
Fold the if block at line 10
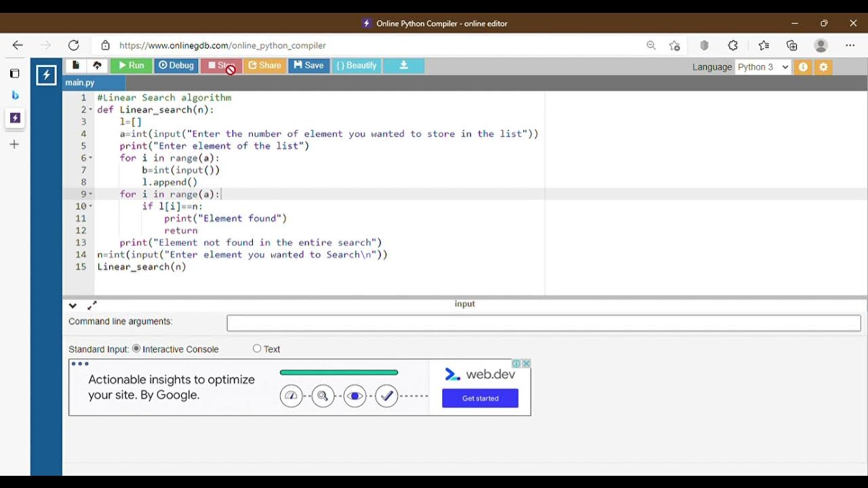[x=91, y=206]
